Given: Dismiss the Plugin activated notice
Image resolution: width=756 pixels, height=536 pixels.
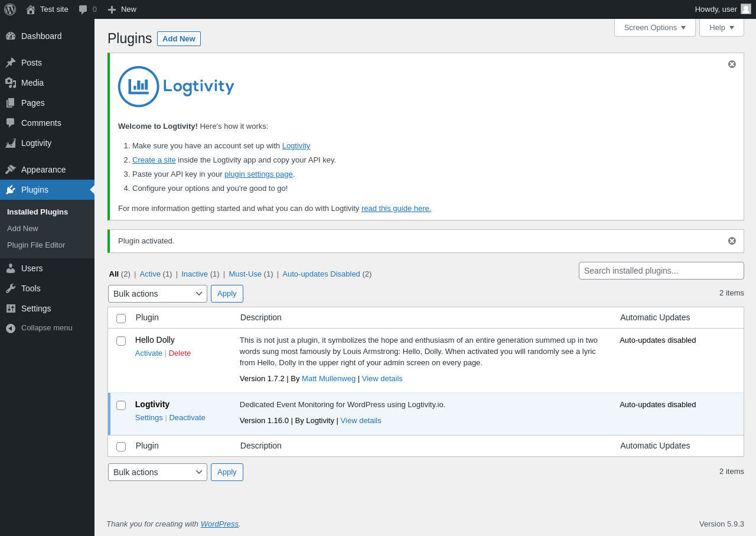Looking at the screenshot, I should click(x=732, y=241).
